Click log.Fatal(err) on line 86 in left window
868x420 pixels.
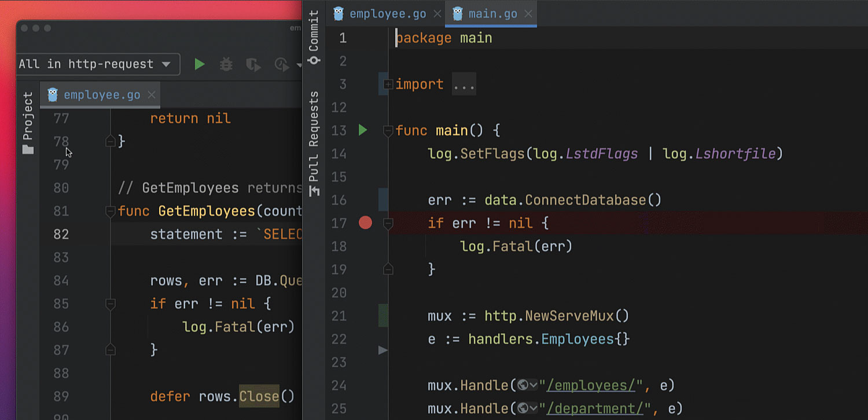(x=238, y=327)
